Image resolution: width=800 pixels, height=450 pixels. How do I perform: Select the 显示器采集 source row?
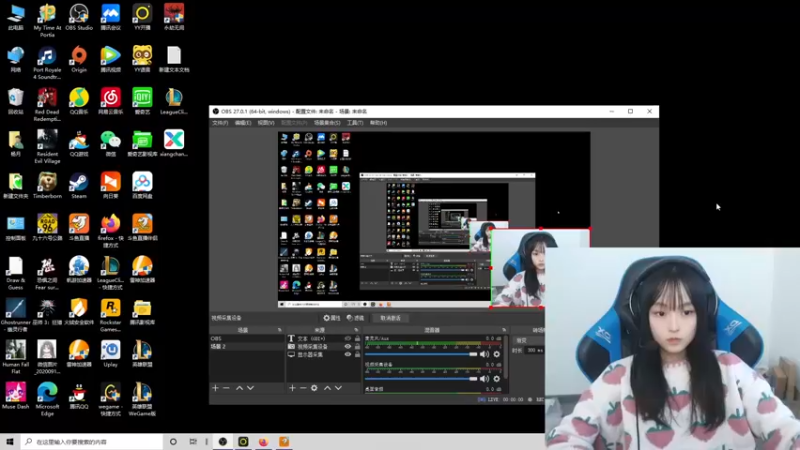coord(323,355)
